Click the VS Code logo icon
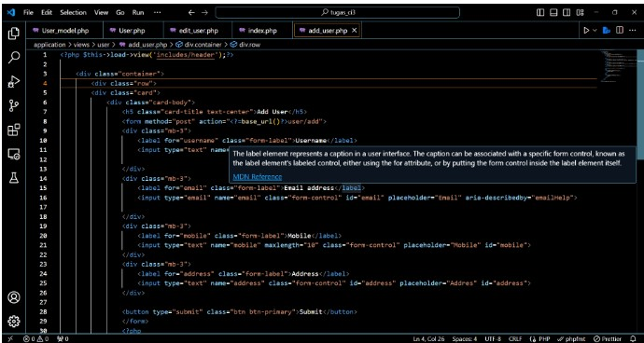The height and width of the screenshot is (343, 644). 11,12
